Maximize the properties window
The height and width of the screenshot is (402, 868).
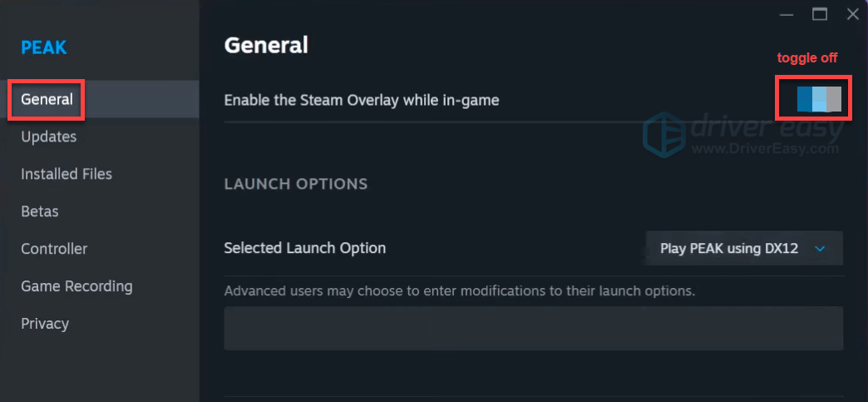[x=820, y=13]
